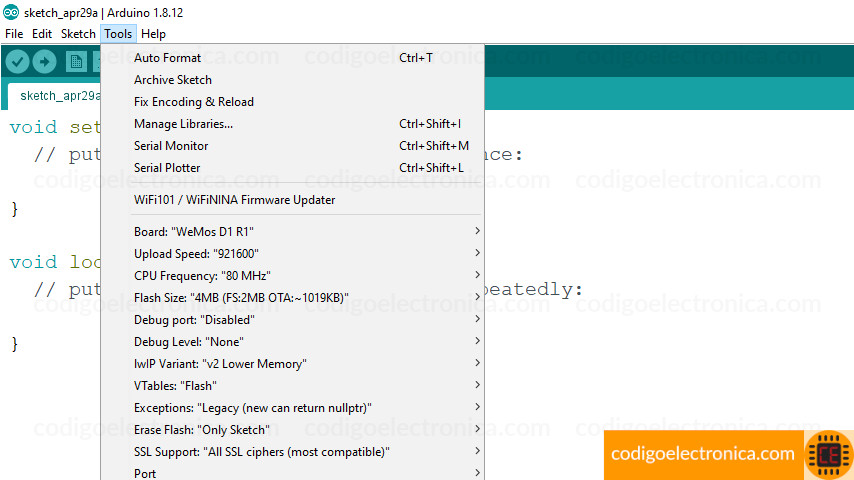Expand Debug Level: "None" submenu
This screenshot has height=480, width=854.
click(x=292, y=342)
